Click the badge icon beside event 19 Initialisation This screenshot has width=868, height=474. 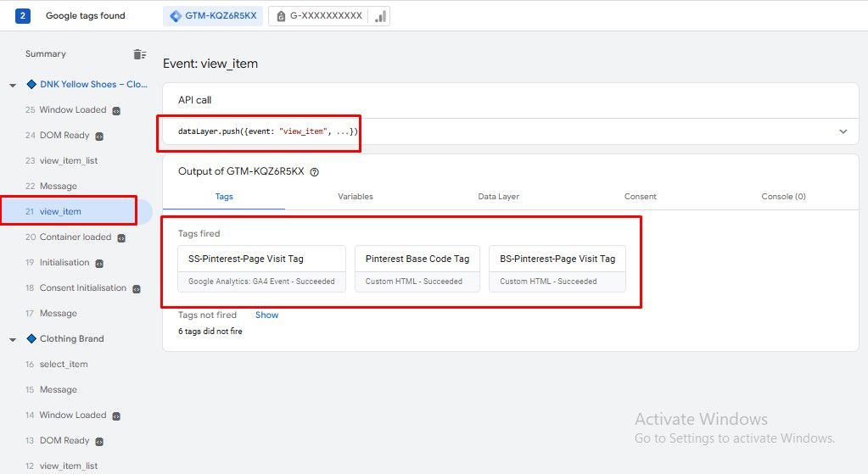(99, 263)
